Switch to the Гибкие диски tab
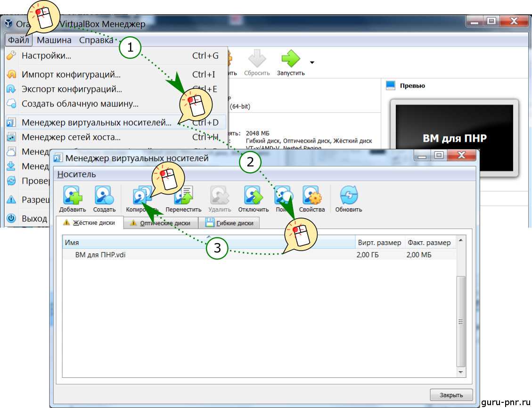 point(229,223)
